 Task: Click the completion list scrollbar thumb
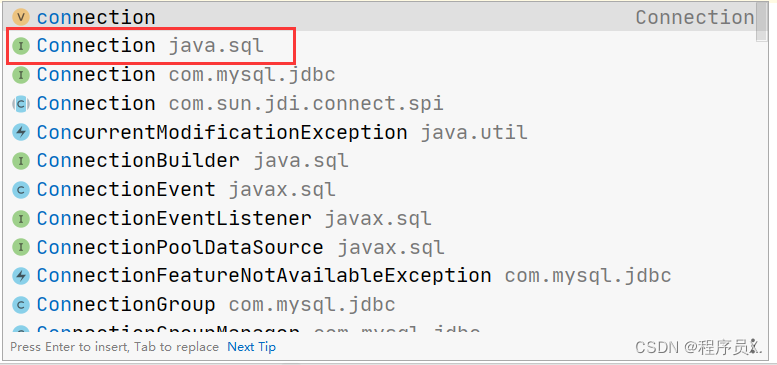pos(762,22)
